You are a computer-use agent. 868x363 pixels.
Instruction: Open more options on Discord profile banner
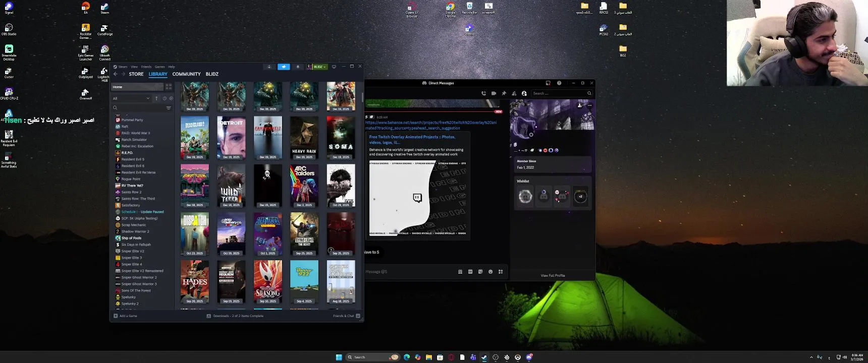coord(589,105)
